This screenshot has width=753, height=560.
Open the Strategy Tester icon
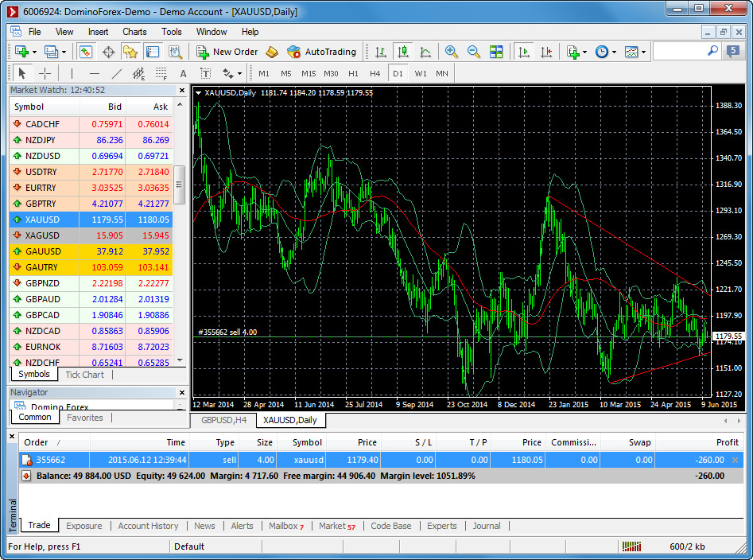click(175, 52)
